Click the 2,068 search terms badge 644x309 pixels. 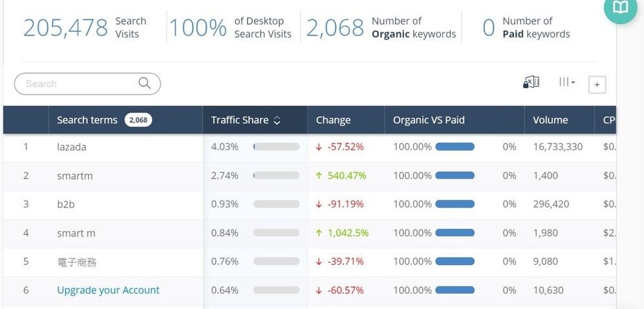tap(138, 120)
